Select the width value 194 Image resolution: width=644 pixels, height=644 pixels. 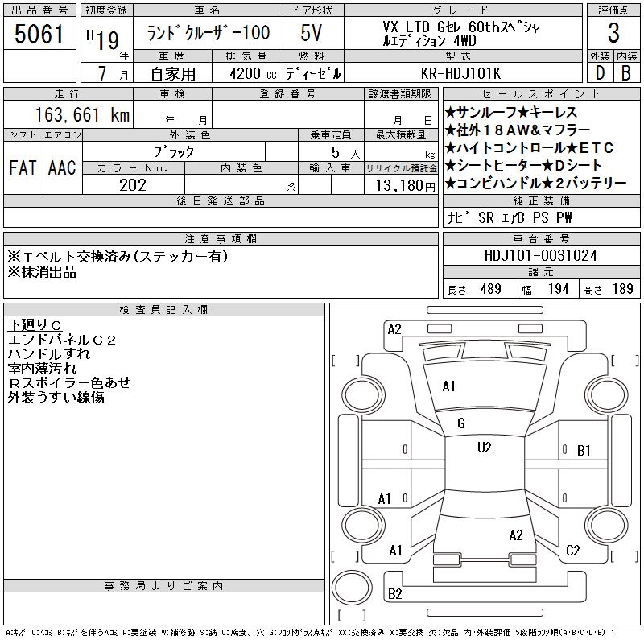pos(558,289)
